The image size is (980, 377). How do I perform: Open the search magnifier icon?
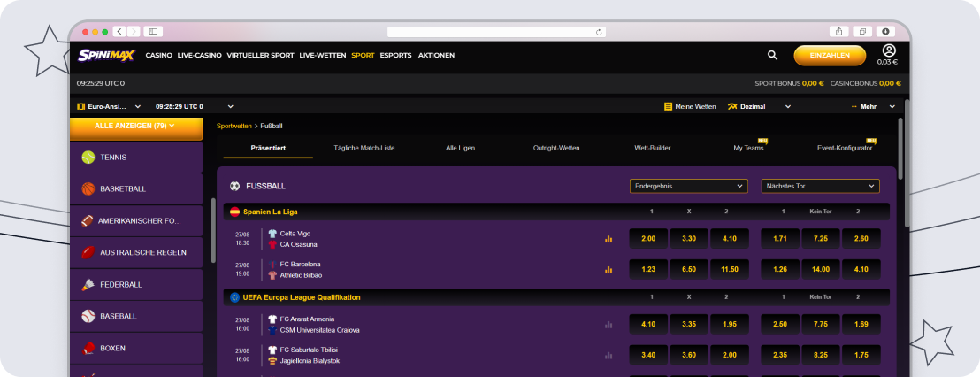pyautogui.click(x=772, y=55)
